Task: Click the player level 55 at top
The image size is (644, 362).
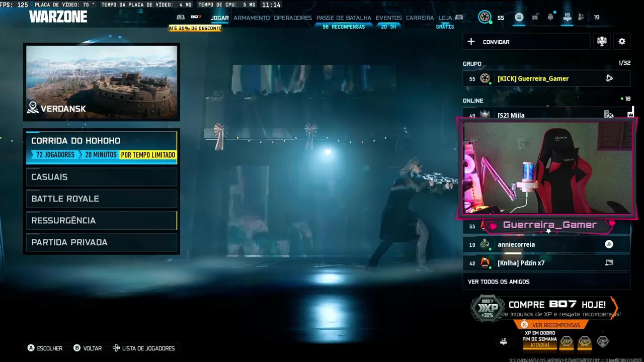Action: tap(501, 18)
